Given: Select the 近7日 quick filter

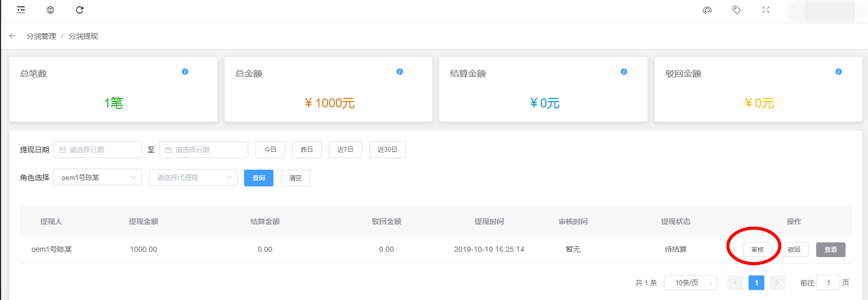Looking at the screenshot, I should click(x=345, y=150).
